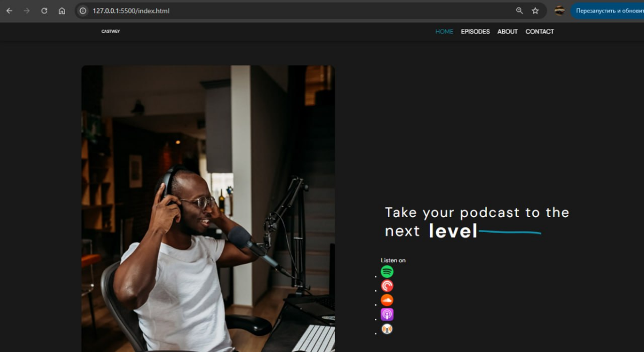The width and height of the screenshot is (644, 352).
Task: Navigate to the CONTACT page
Action: point(539,32)
